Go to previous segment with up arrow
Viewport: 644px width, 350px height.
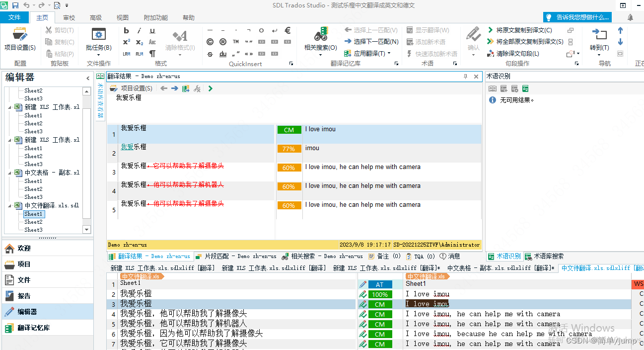coord(620,31)
